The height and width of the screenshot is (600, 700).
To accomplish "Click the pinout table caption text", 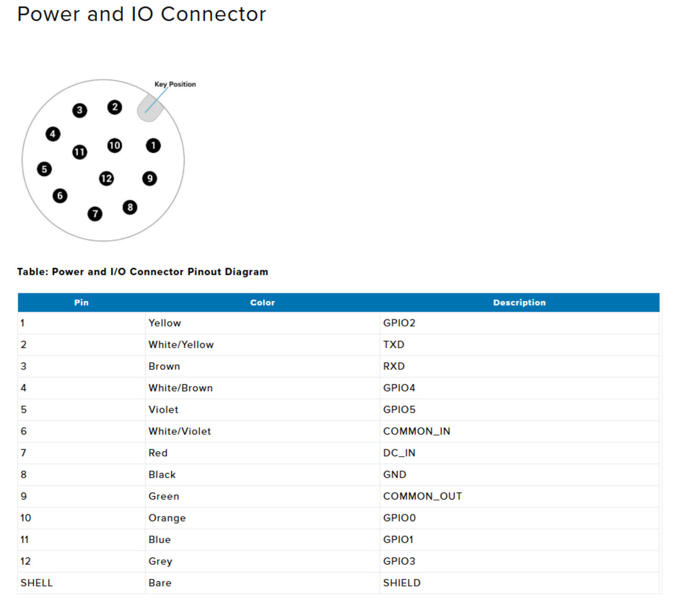I will (x=142, y=271).
